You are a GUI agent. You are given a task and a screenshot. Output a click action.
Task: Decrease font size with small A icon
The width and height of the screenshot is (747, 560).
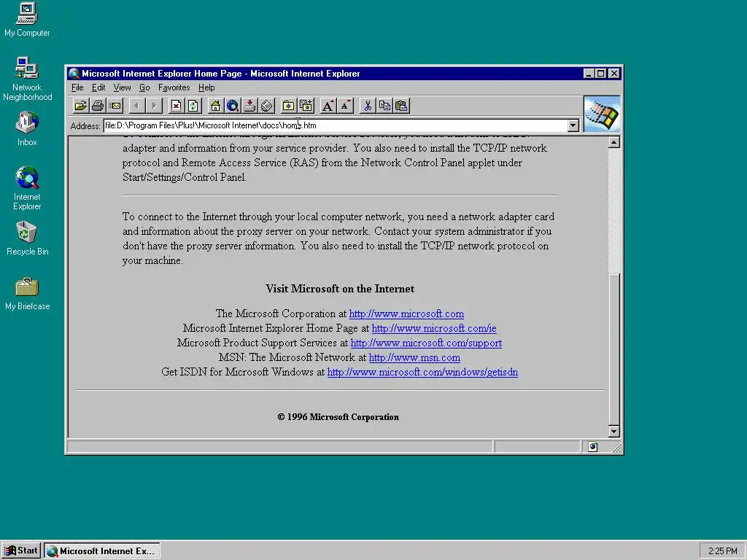(345, 106)
